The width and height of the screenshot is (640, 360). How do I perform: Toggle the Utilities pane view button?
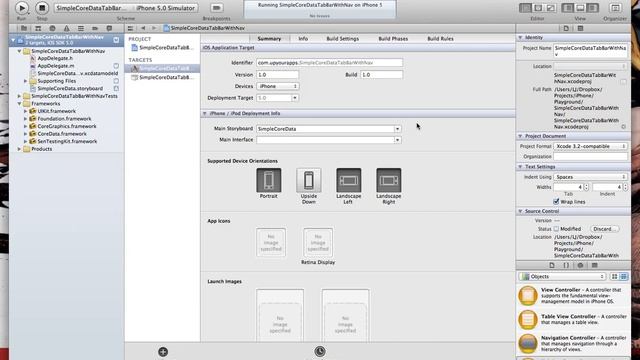pyautogui.click(x=593, y=8)
